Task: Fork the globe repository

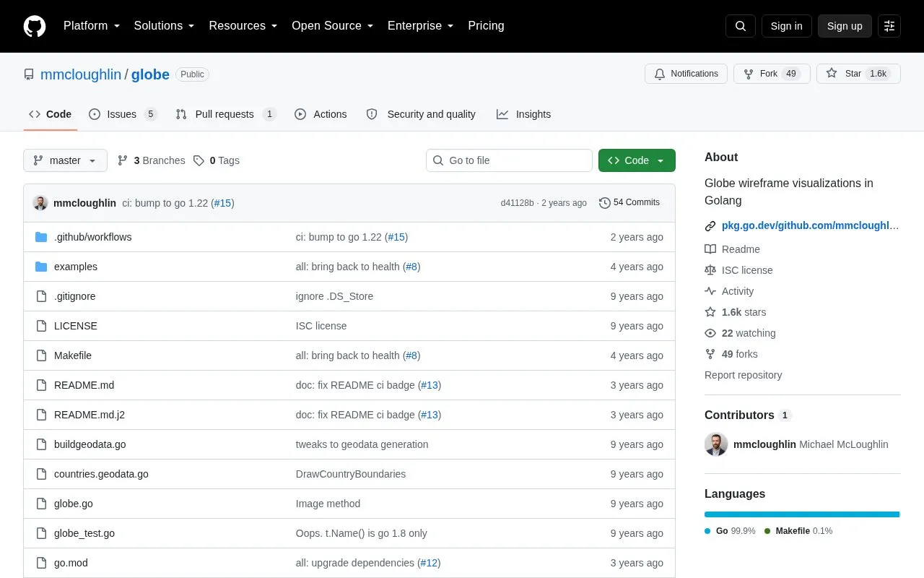Action: (772, 74)
